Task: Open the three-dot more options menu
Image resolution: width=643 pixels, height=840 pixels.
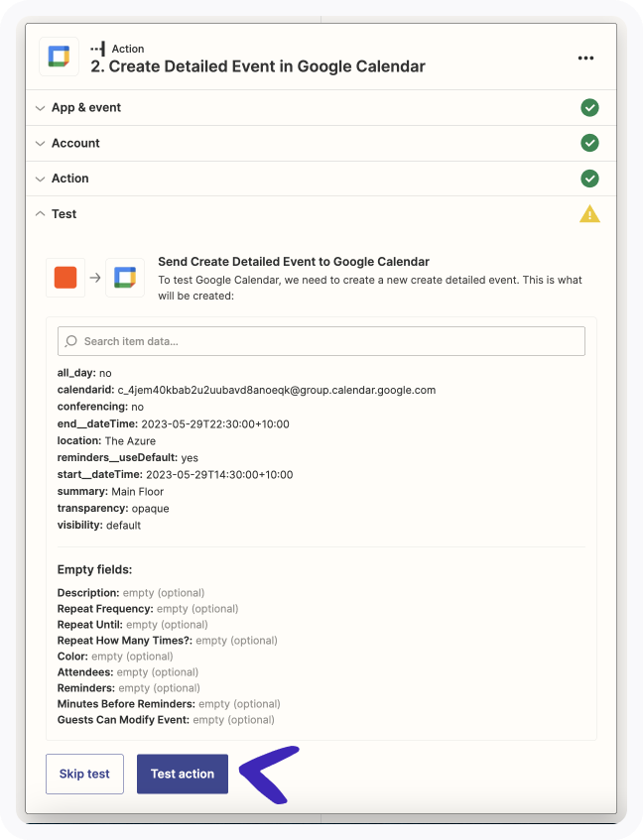Action: pos(585,58)
